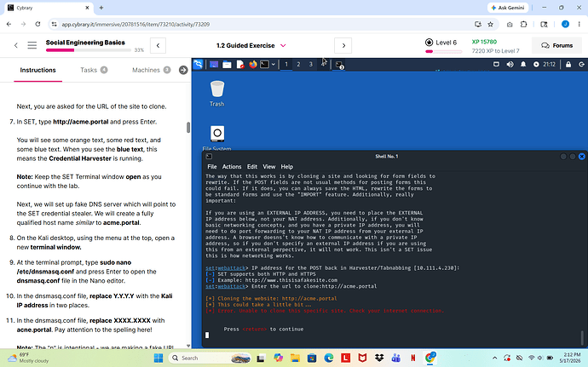Switch to Kali workspace 1

click(x=286, y=65)
